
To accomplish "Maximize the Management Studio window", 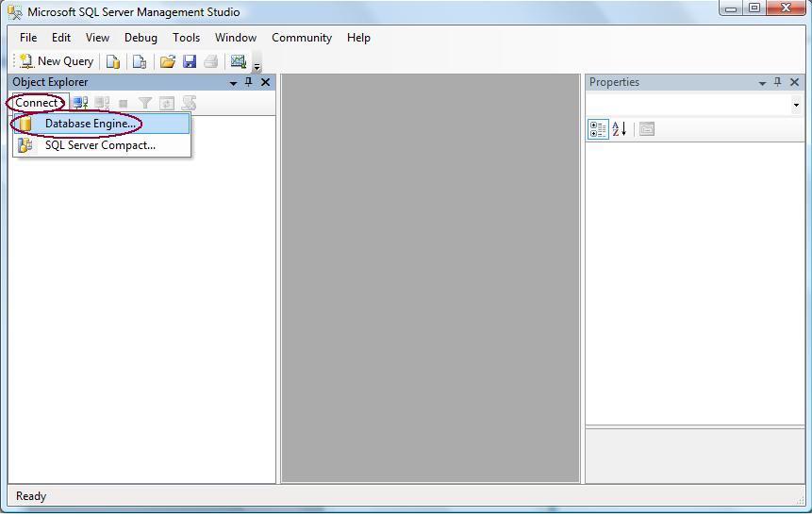I will pyautogui.click(x=754, y=8).
